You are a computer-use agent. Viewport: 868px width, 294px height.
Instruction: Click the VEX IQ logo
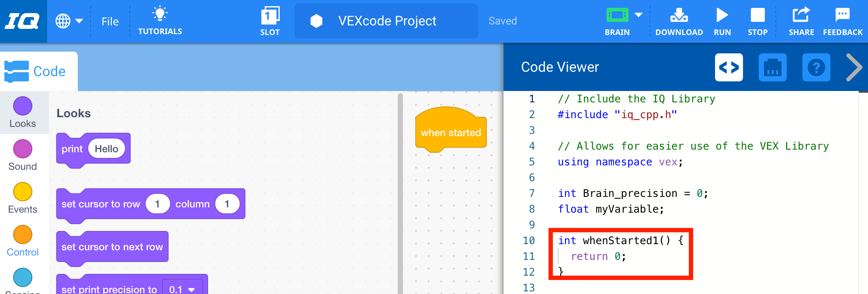tap(23, 21)
